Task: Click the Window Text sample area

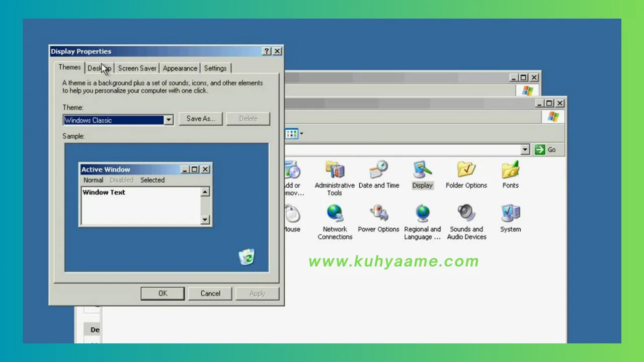Action: [141, 206]
